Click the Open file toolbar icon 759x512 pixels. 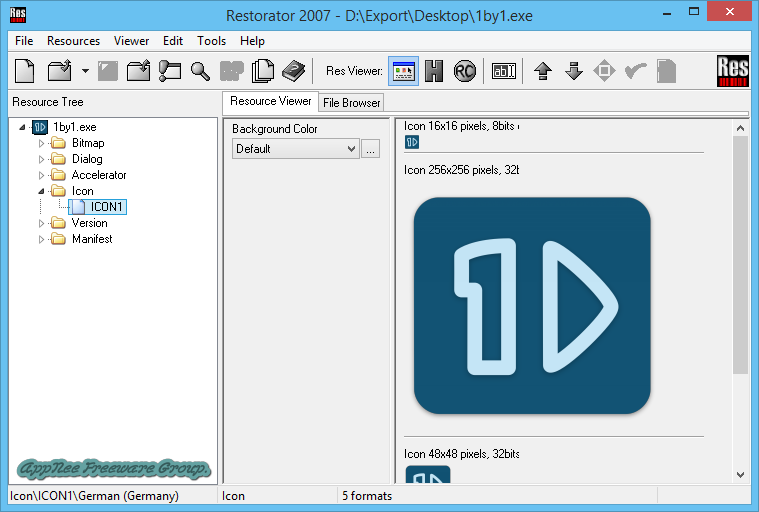[x=60, y=71]
